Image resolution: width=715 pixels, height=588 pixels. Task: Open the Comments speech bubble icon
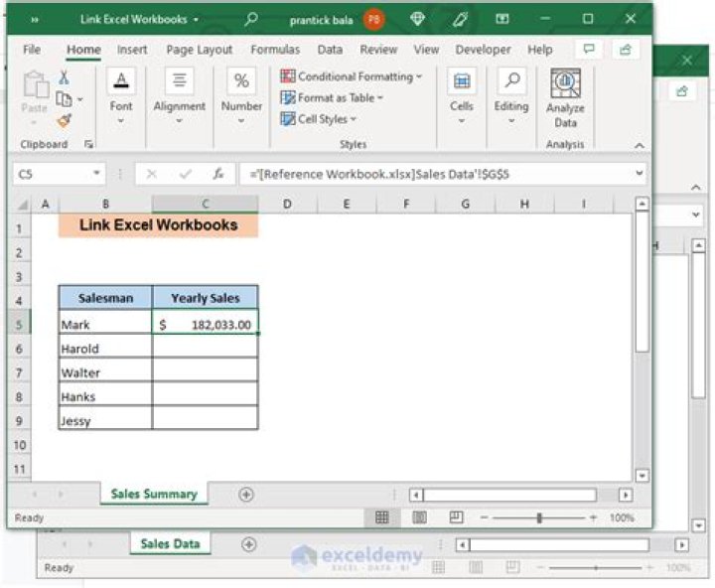point(589,50)
